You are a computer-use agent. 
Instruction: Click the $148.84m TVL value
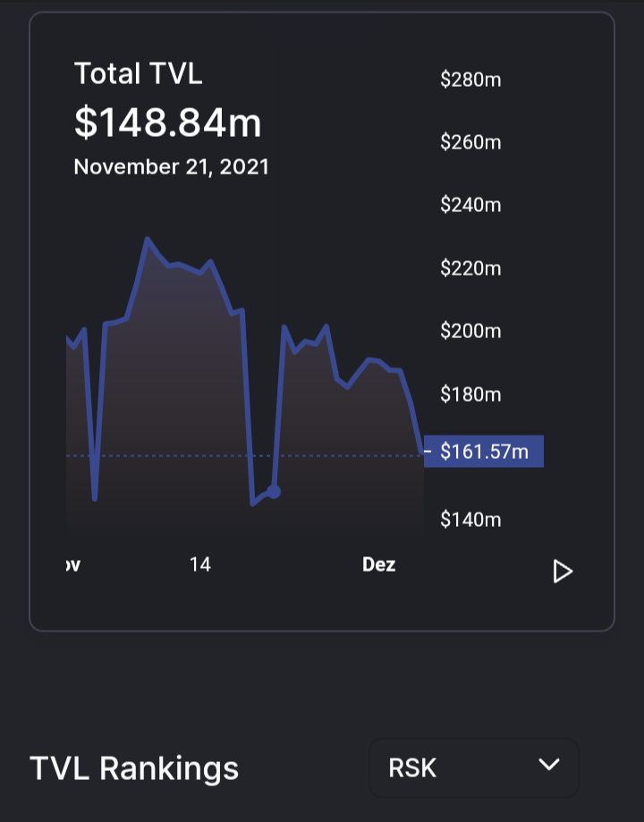(168, 123)
